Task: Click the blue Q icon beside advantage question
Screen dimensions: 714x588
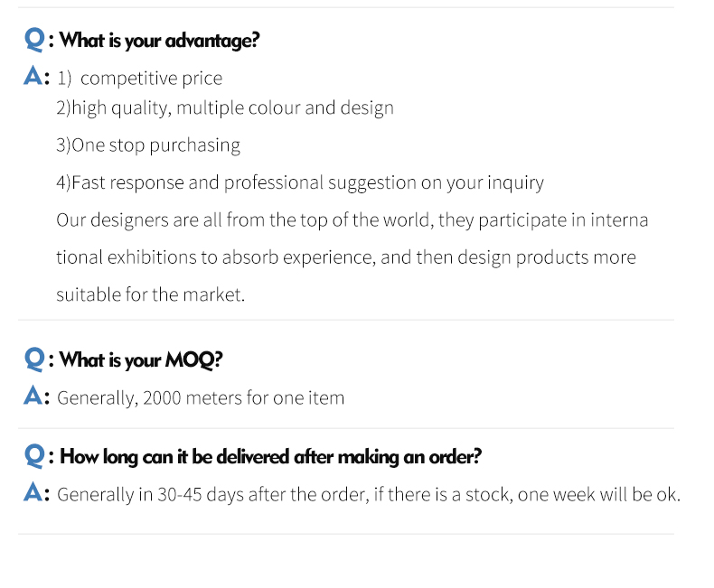Action: [34, 40]
